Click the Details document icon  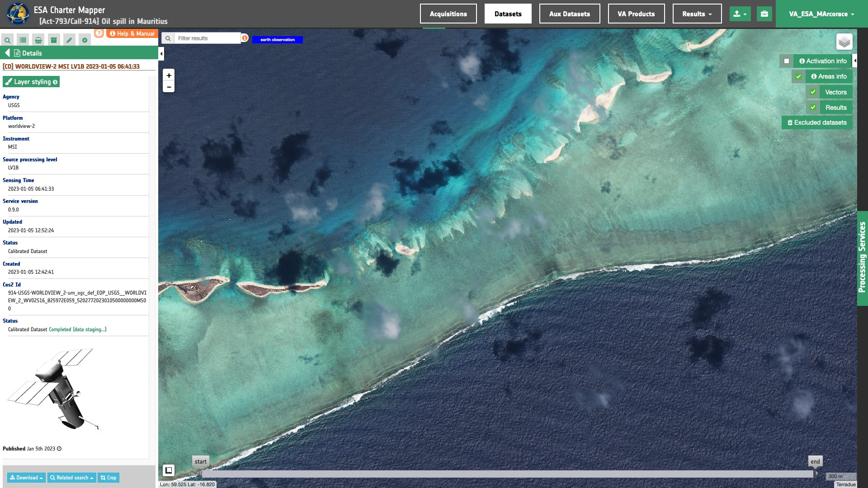[17, 53]
